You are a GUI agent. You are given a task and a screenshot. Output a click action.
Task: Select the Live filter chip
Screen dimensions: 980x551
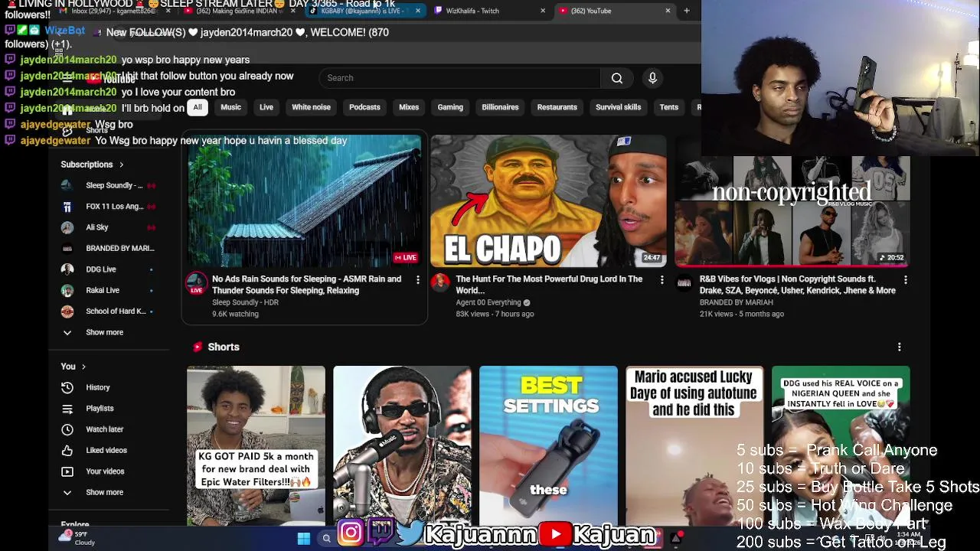pyautogui.click(x=266, y=107)
